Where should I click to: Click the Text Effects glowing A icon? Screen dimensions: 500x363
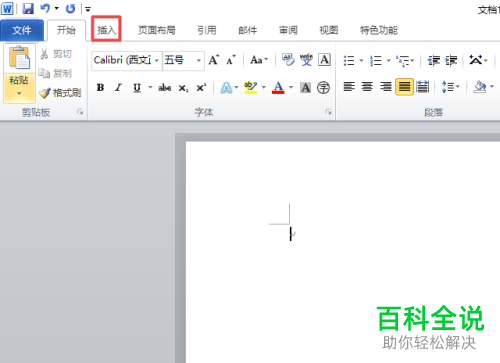coord(226,88)
